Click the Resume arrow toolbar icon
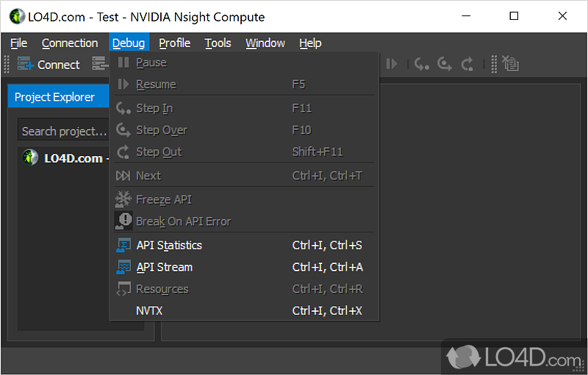Viewport: 588px width, 375px height. [x=392, y=64]
